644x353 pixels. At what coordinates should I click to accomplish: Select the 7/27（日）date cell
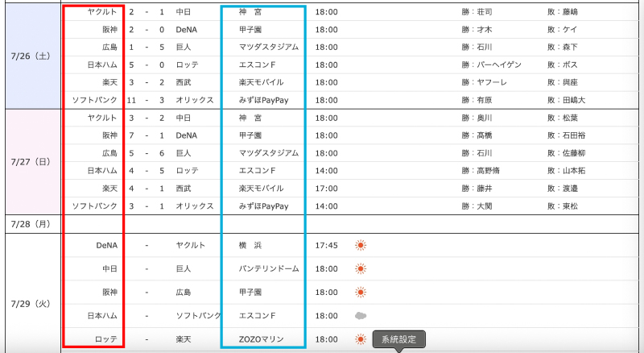(x=31, y=161)
